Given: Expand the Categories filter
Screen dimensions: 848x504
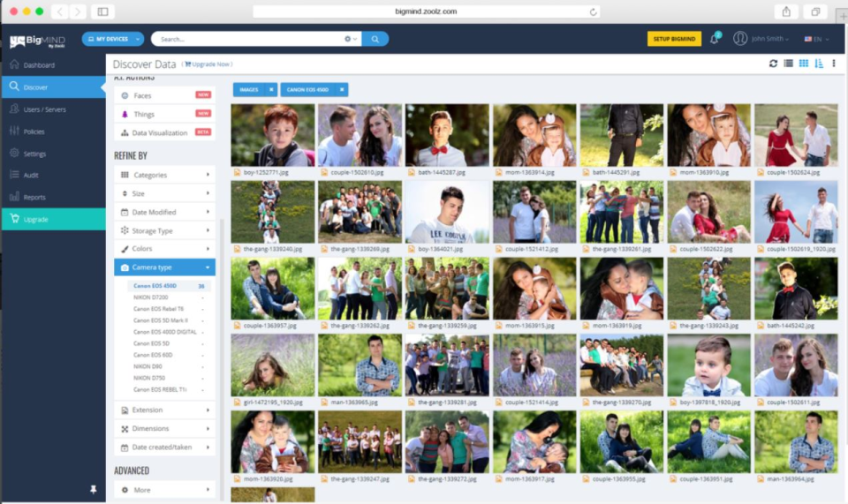Looking at the screenshot, I should 164,175.
